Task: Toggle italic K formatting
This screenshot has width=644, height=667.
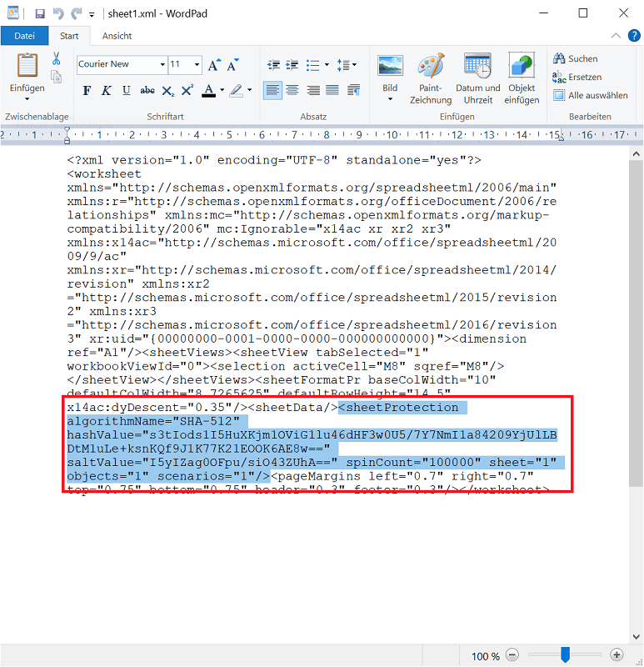Action: (107, 90)
